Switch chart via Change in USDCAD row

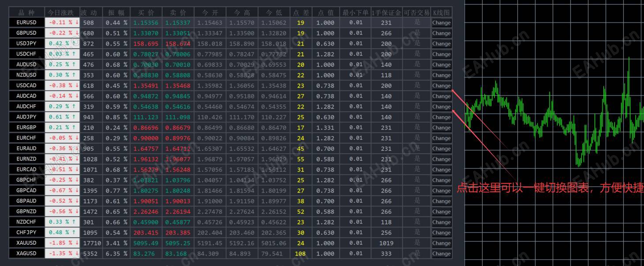coord(441,86)
